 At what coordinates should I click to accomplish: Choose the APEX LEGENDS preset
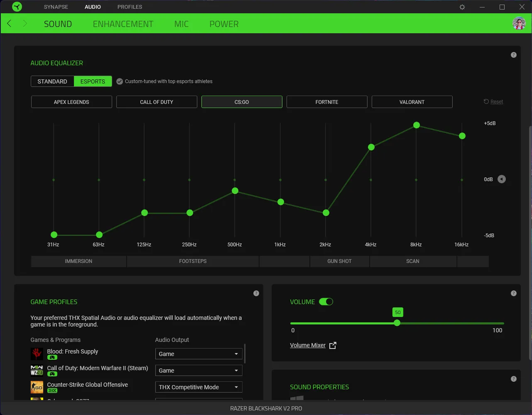tap(71, 102)
